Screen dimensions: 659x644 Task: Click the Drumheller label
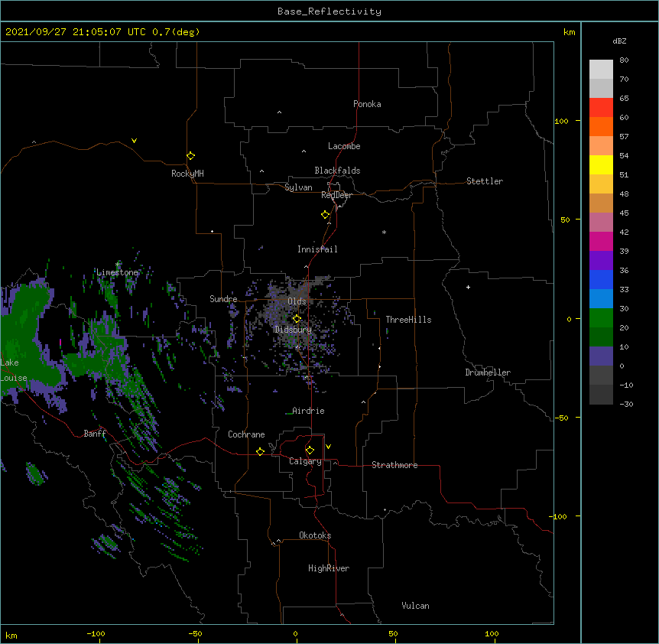(488, 372)
